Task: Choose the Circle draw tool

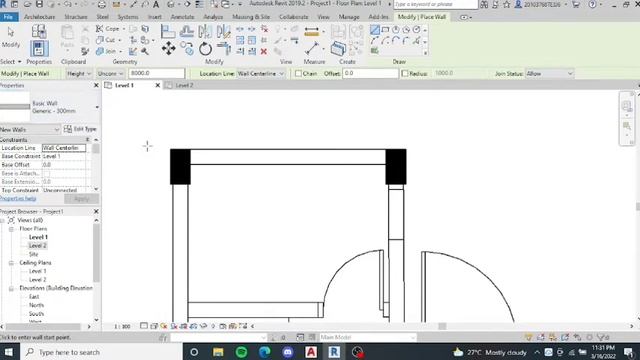Action: (416, 30)
